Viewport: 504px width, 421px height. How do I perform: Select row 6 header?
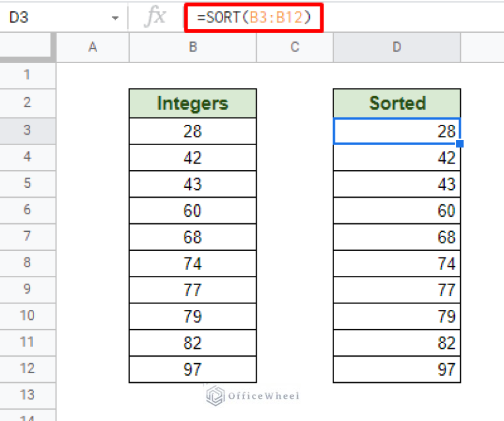[28, 210]
